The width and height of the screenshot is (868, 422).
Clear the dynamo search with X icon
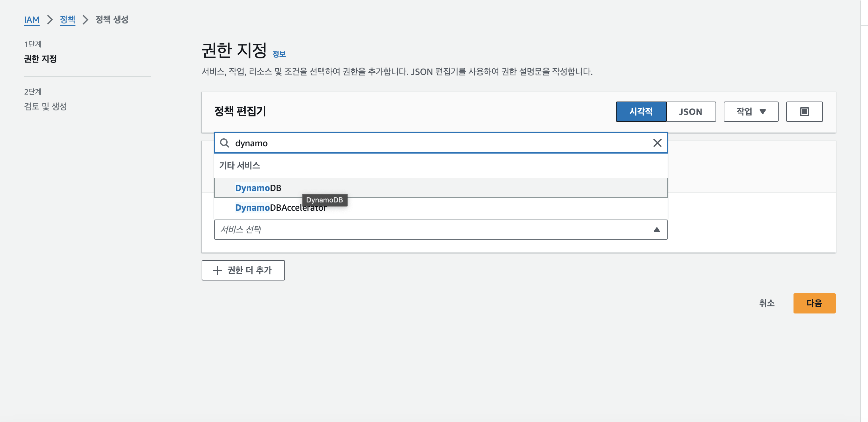657,143
